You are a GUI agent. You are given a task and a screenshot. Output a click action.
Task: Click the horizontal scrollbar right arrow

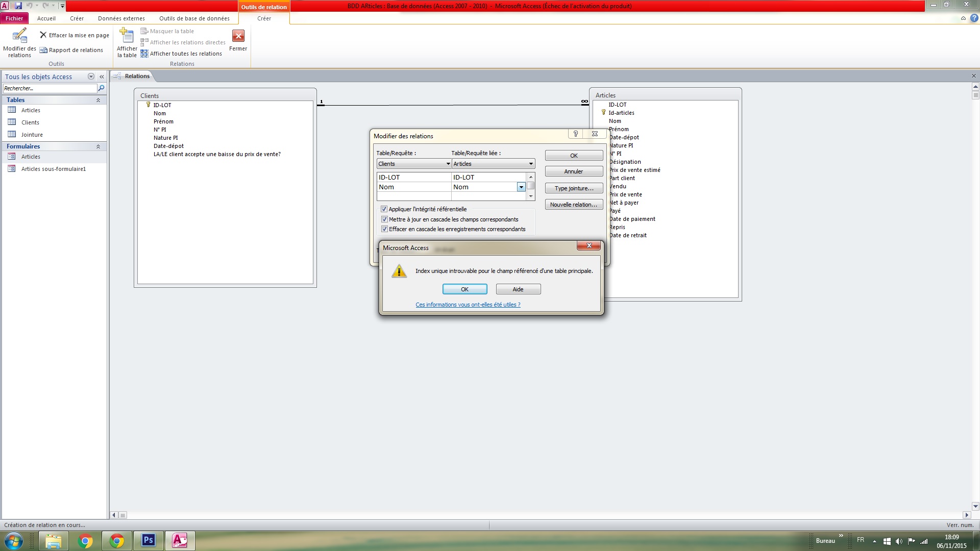pos(966,515)
